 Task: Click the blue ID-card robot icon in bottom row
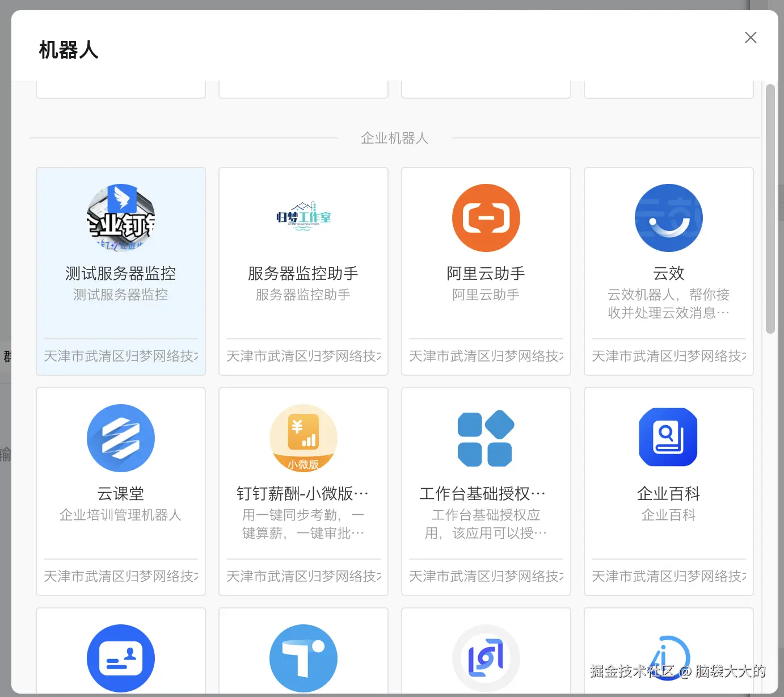[x=121, y=658]
